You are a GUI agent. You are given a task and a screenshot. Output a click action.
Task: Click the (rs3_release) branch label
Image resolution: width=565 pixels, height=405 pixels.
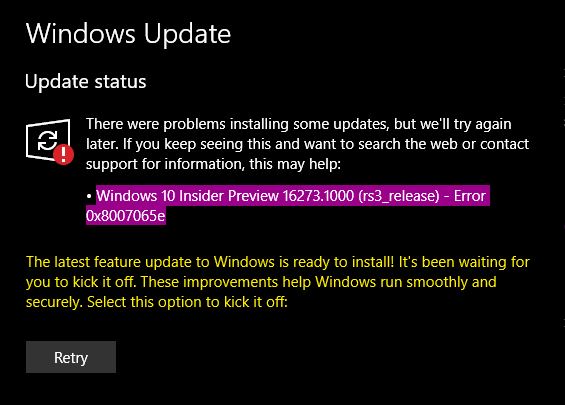[399, 196]
